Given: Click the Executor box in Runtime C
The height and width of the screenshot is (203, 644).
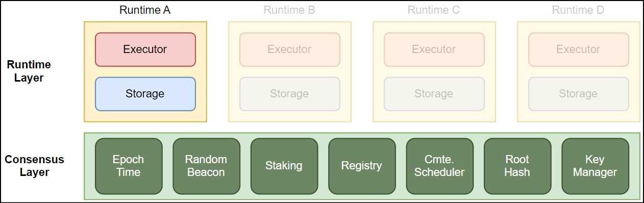Looking at the screenshot, I should [x=434, y=49].
